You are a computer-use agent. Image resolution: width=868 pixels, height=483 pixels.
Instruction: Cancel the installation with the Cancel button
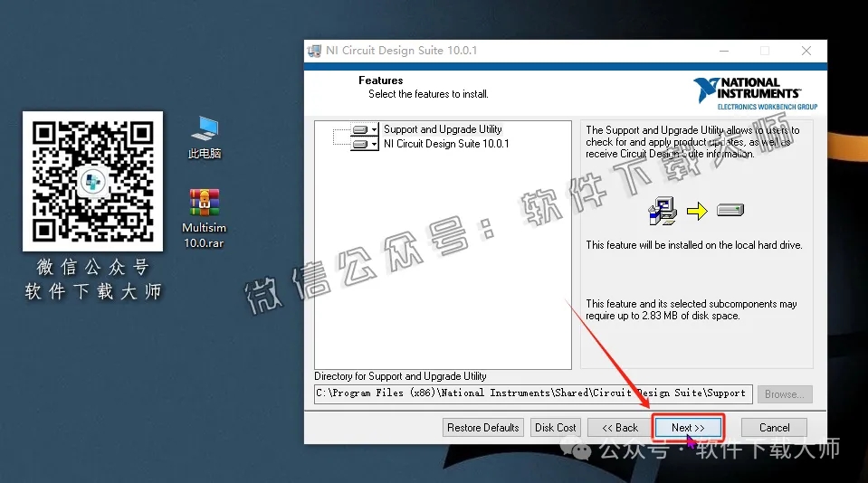click(x=774, y=428)
